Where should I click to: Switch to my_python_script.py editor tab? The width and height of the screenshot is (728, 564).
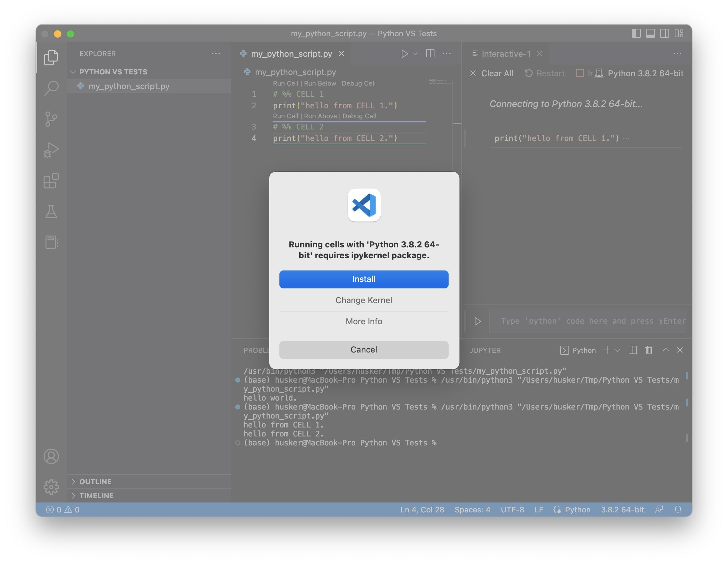pos(291,54)
